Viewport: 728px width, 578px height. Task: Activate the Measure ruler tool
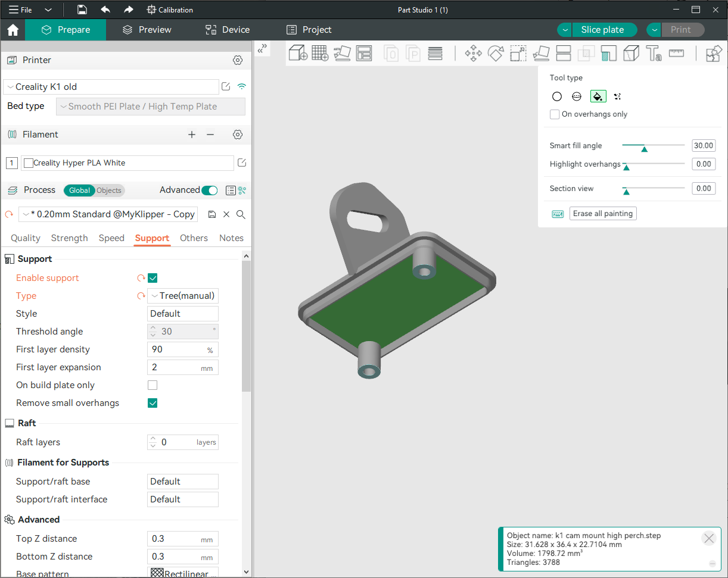(676, 54)
